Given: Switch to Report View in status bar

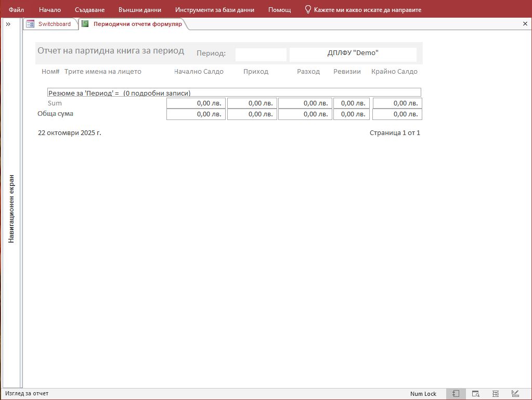Looking at the screenshot, I should 455,394.
